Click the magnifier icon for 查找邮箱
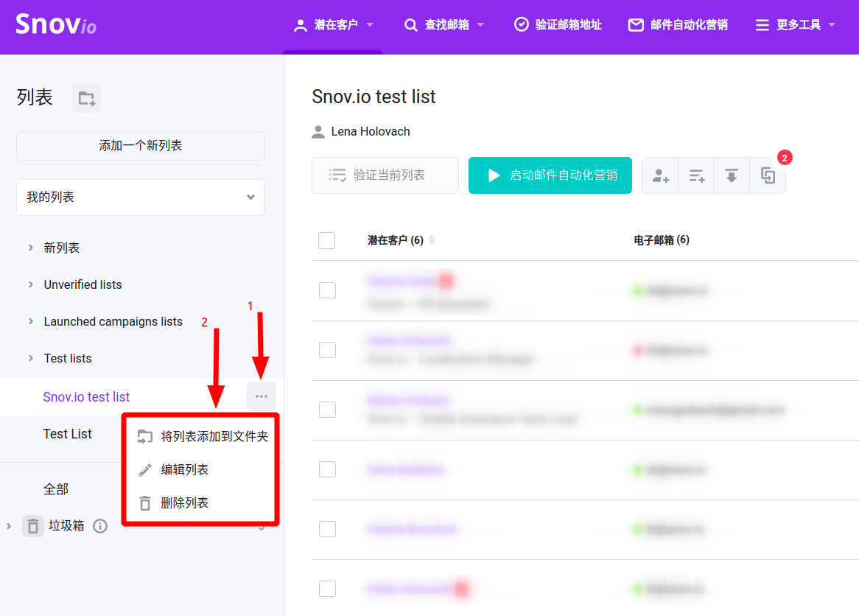The width and height of the screenshot is (859, 616). (x=411, y=25)
